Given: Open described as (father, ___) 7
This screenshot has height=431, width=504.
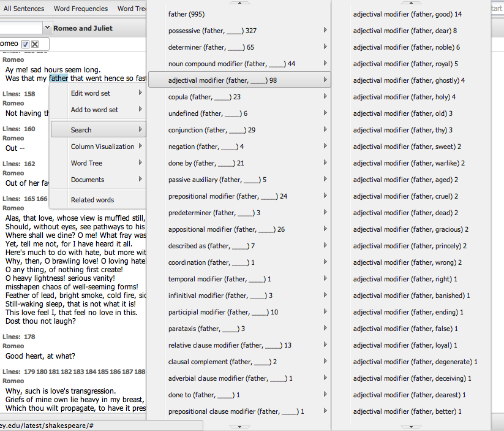Looking at the screenshot, I should pyautogui.click(x=239, y=246).
